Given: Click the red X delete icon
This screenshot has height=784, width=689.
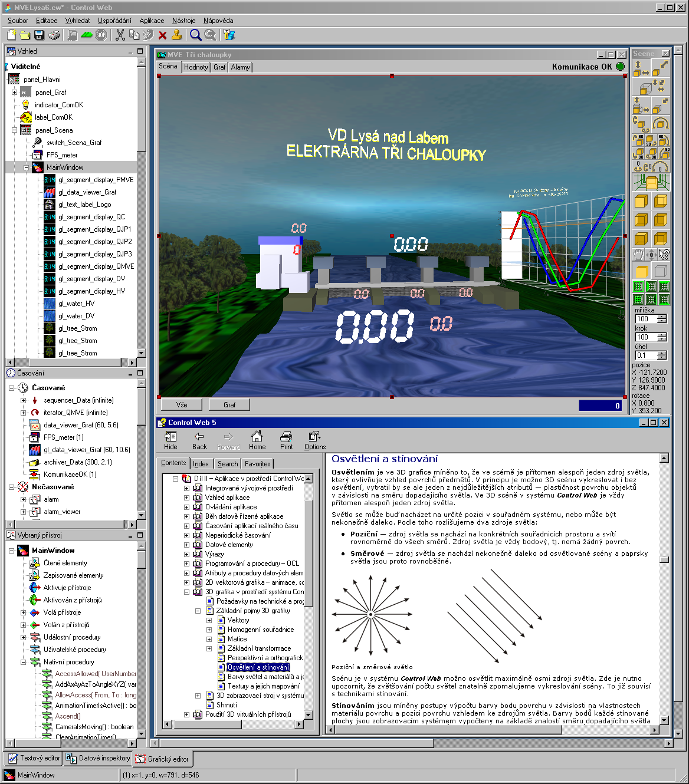Looking at the screenshot, I should click(162, 35).
